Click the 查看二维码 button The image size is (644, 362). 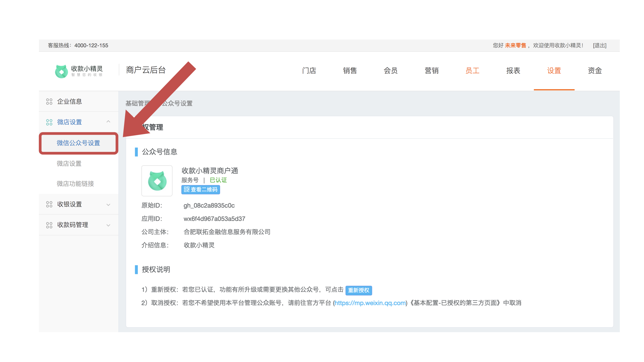(x=201, y=190)
